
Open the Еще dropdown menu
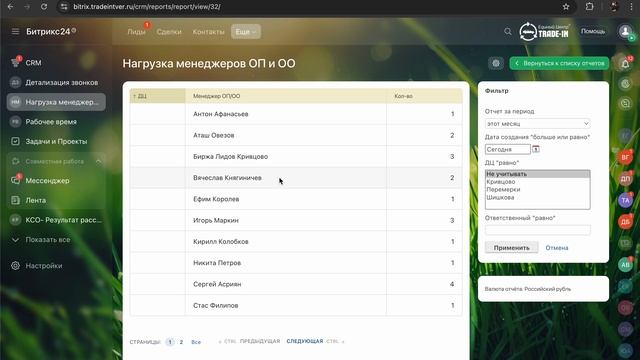[246, 32]
